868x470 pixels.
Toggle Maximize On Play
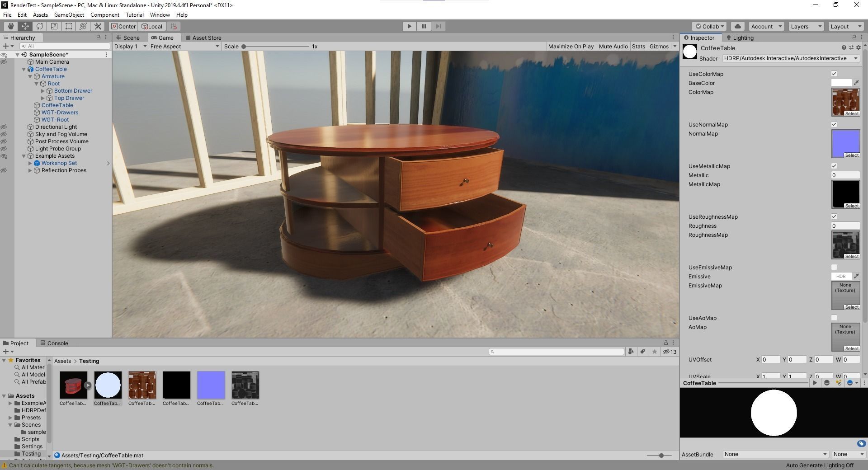tap(571, 46)
